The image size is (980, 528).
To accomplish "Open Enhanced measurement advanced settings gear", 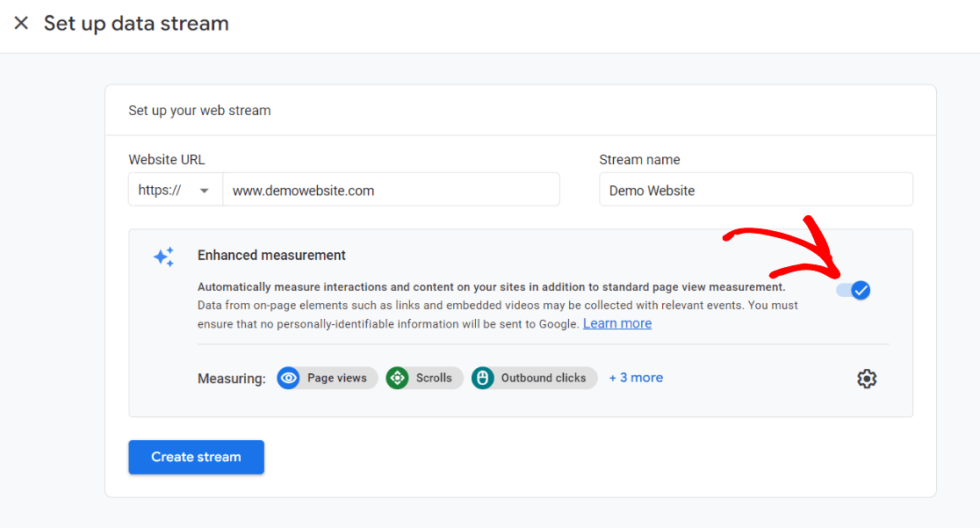I will pyautogui.click(x=867, y=378).
